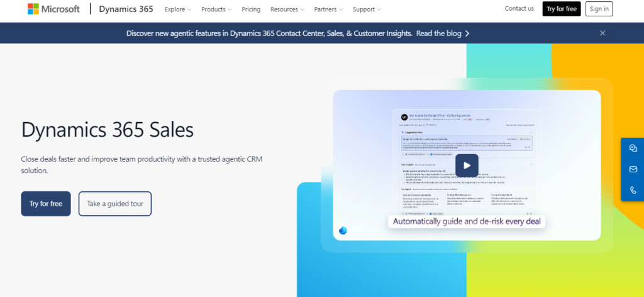The height and width of the screenshot is (297, 644).
Task: Click the Microsoft logo
Action: (x=53, y=9)
